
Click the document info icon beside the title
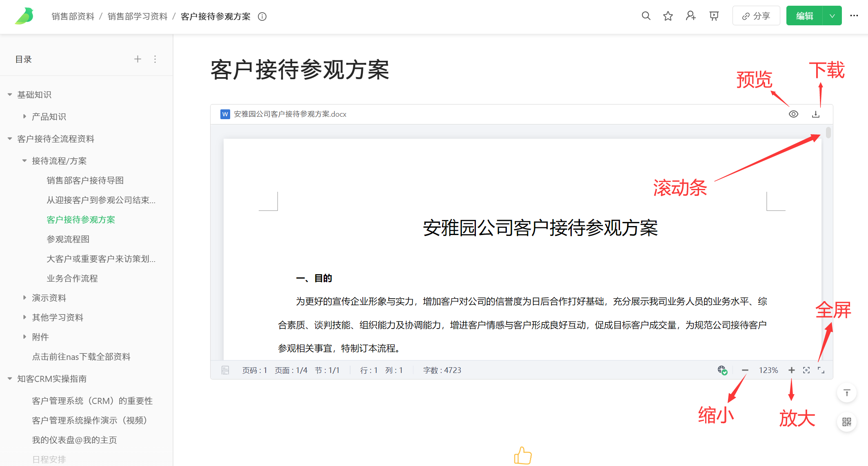click(x=262, y=17)
